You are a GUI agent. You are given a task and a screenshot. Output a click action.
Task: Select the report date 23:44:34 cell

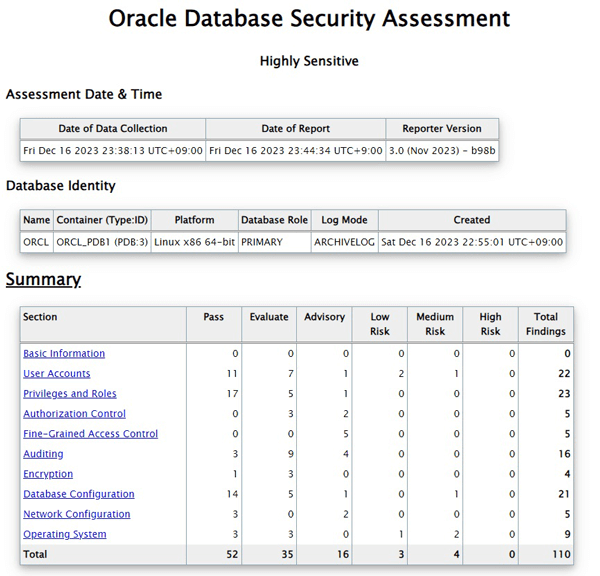coord(295,150)
